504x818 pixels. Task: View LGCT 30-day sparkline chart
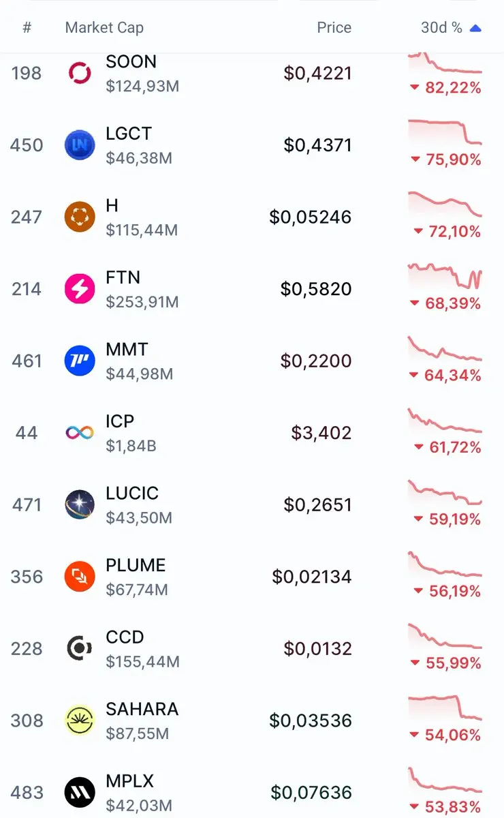(445, 132)
